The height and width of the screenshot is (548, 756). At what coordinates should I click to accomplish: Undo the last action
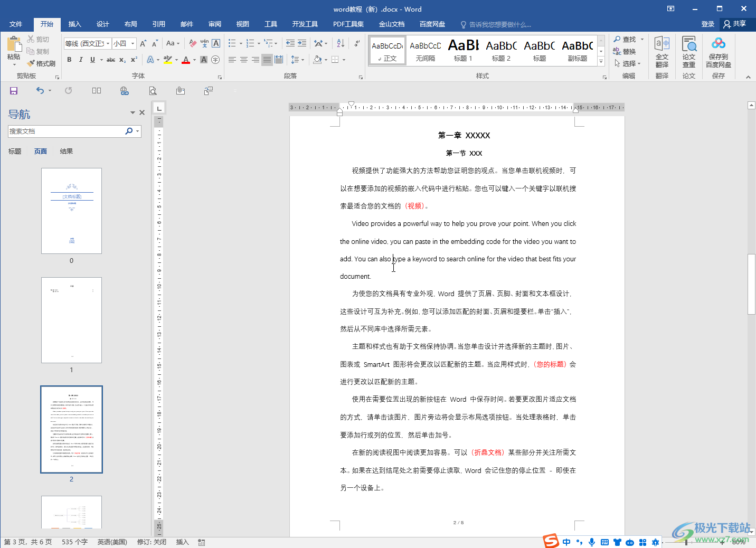[40, 91]
